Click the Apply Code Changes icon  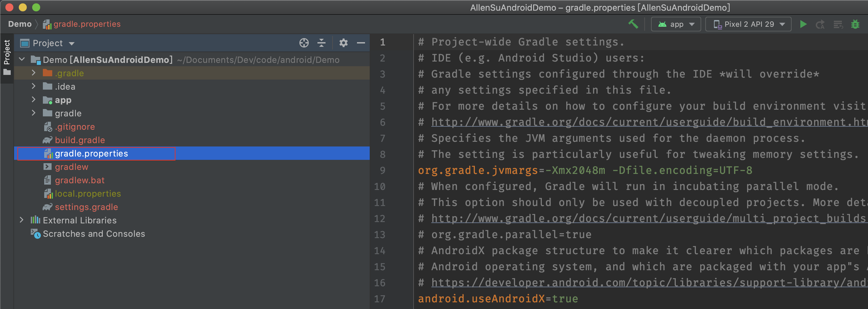838,24
